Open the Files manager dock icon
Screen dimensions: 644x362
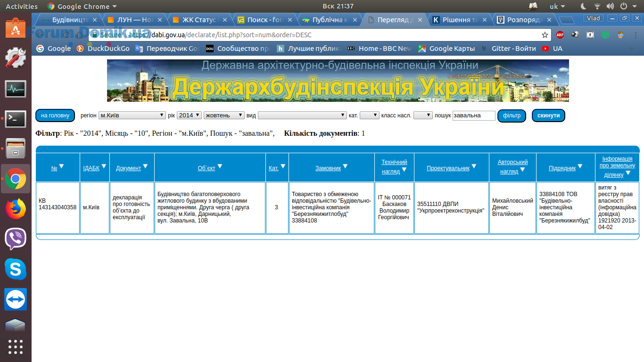[16, 149]
